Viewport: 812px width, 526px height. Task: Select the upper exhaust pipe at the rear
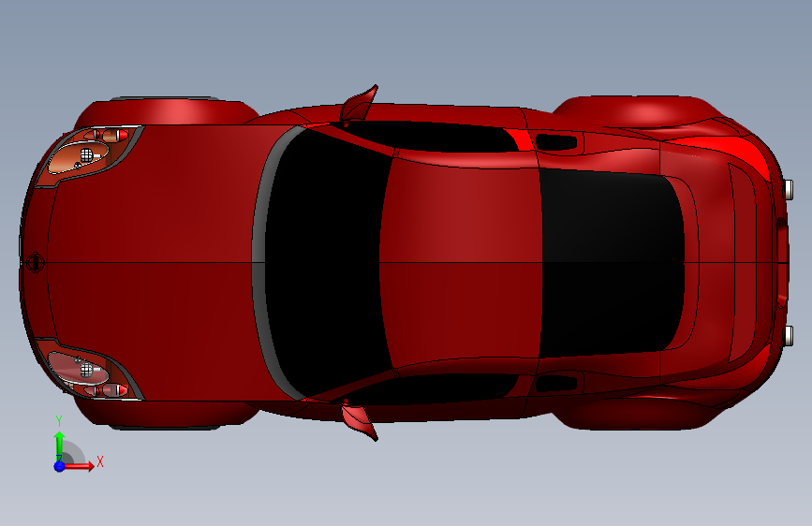pyautogui.click(x=789, y=189)
